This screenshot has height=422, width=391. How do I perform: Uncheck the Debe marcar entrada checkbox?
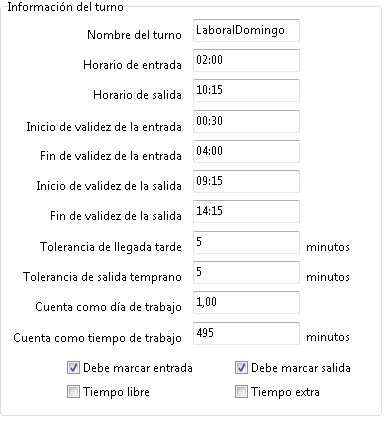click(73, 368)
